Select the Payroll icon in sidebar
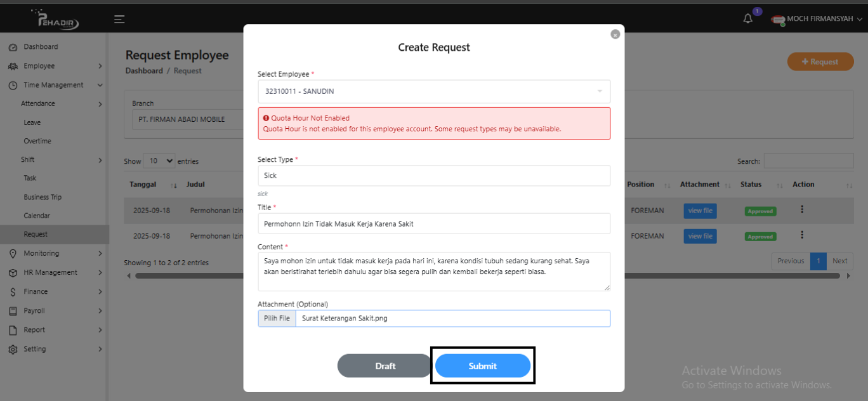This screenshot has height=401, width=868. coord(13,310)
